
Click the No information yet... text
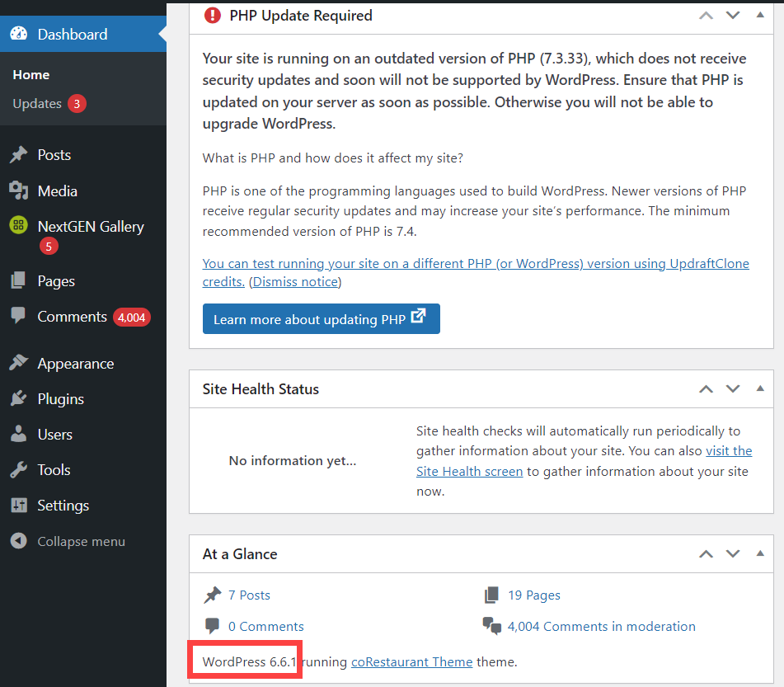tap(293, 460)
